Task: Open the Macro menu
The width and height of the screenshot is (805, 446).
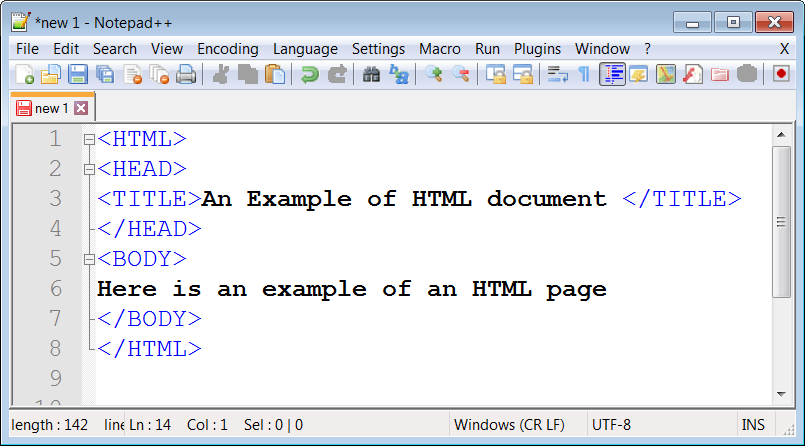Action: (x=440, y=49)
